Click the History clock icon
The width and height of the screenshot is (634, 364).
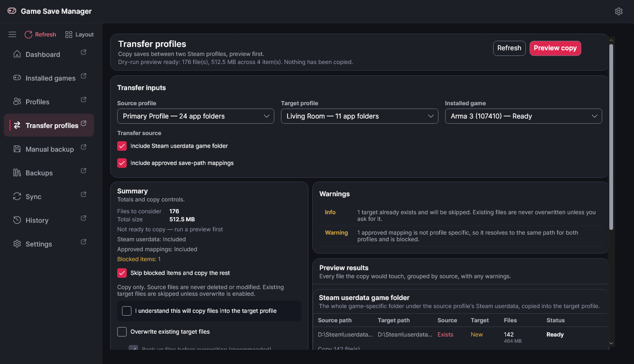coord(17,220)
